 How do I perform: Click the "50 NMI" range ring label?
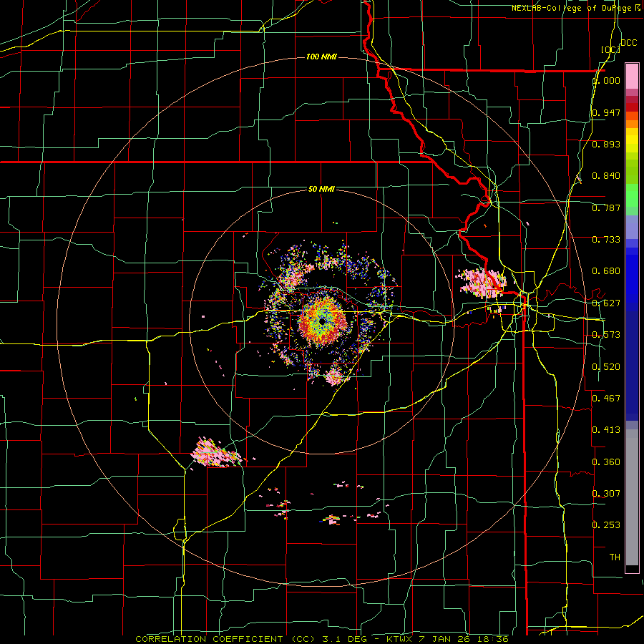click(x=321, y=189)
